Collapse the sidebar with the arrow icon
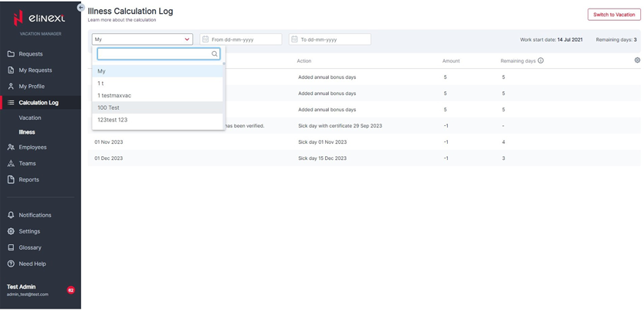This screenshot has width=644, height=310. 80,8
